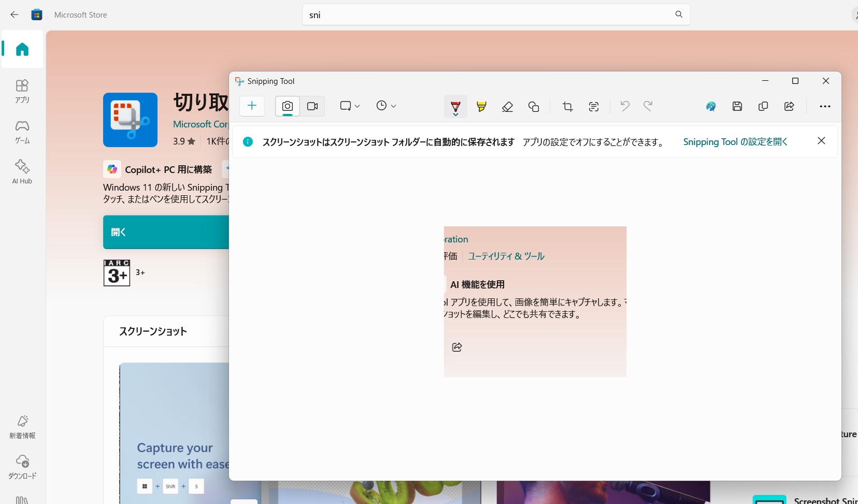Activate the Text actions tool
This screenshot has width=858, height=504.
point(594,107)
